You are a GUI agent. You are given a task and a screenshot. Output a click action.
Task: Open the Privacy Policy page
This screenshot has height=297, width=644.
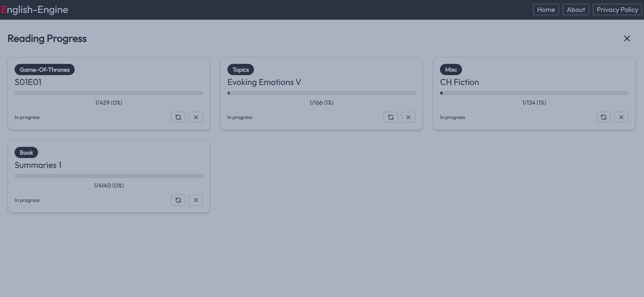click(x=617, y=10)
